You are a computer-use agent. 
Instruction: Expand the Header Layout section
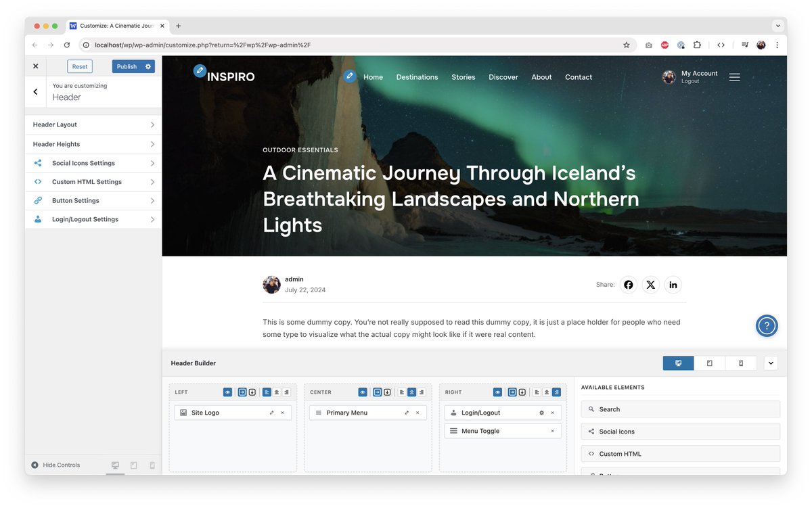pos(93,125)
